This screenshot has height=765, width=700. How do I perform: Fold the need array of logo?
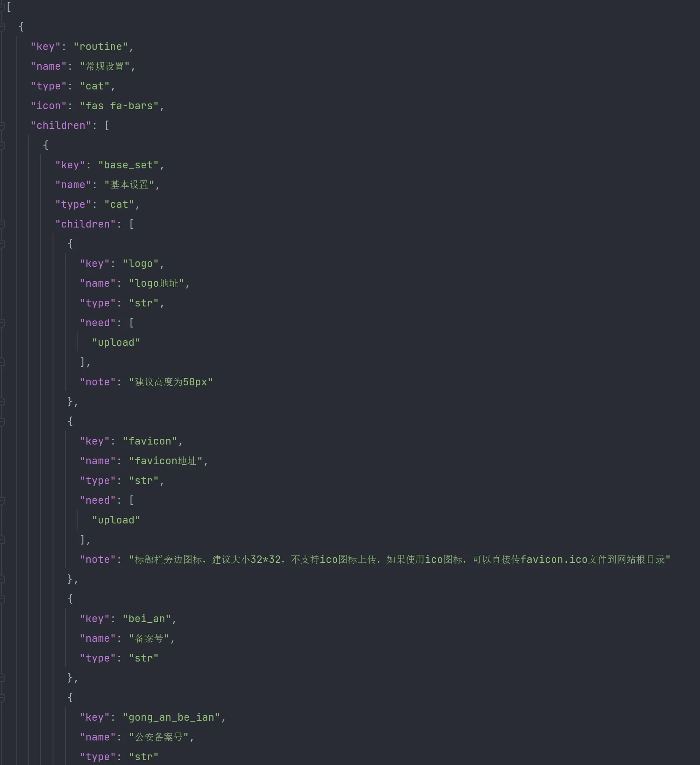(2, 323)
